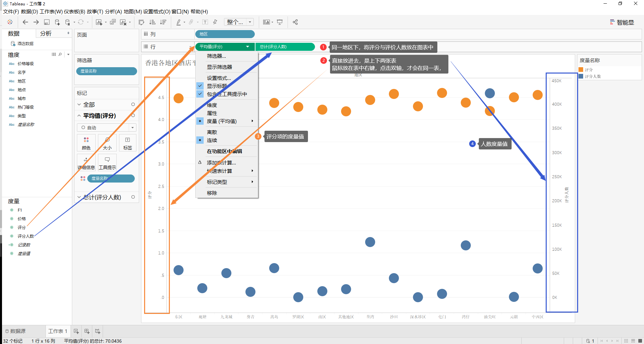Click the 颜色 button in marks card
The height and width of the screenshot is (344, 644).
tap(86, 143)
